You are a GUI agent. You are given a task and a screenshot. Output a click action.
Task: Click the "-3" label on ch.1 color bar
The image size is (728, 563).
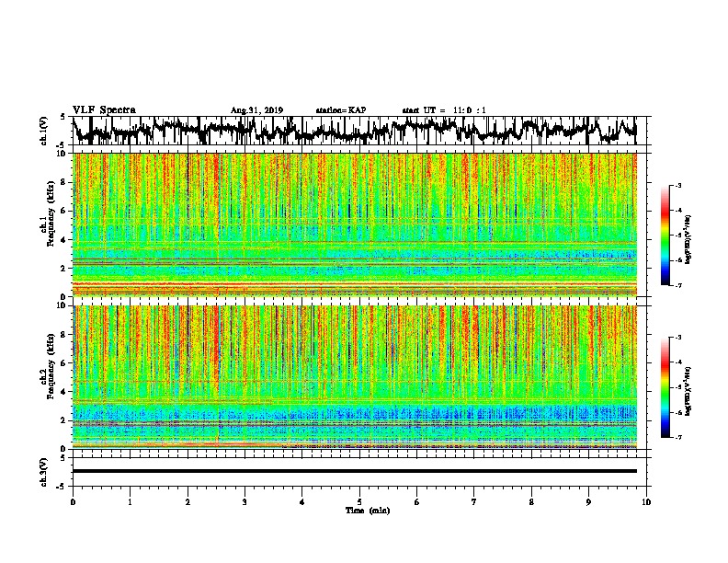[678, 186]
